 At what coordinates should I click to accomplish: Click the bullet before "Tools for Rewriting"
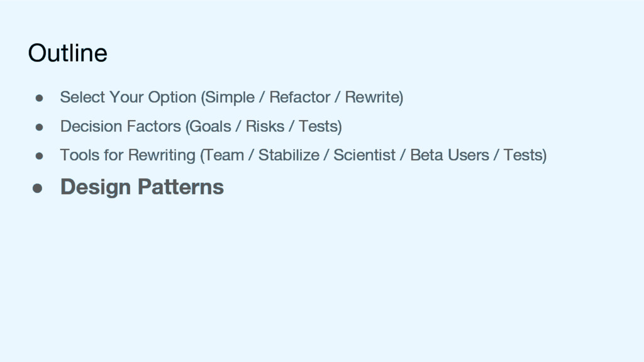[39, 155]
